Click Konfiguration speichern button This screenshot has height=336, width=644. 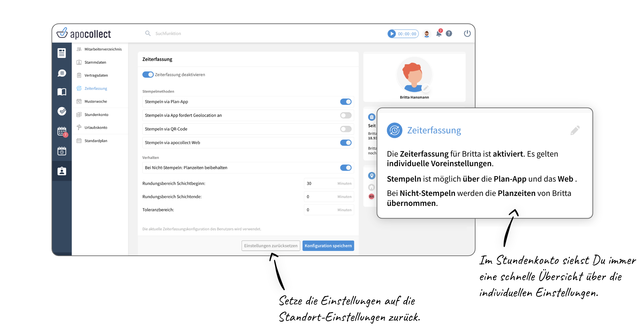(x=328, y=246)
